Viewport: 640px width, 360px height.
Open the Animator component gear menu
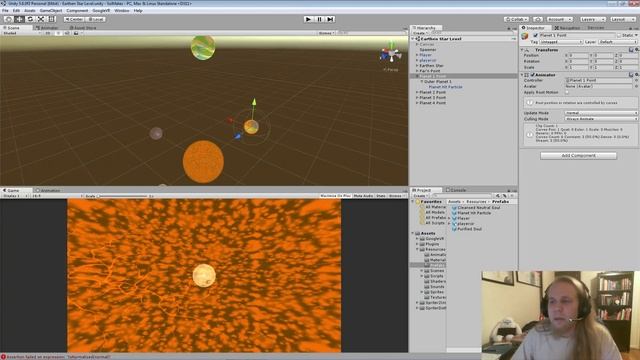636,75
